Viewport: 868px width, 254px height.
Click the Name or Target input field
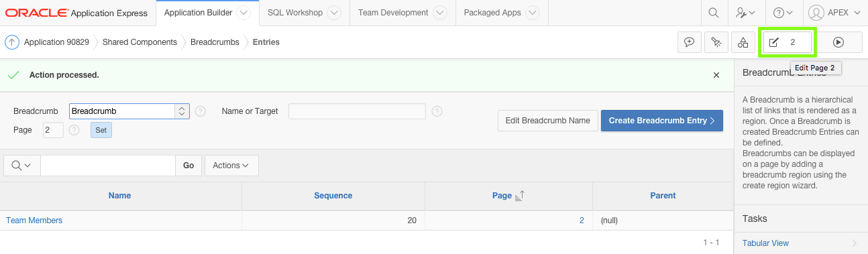[x=358, y=111]
